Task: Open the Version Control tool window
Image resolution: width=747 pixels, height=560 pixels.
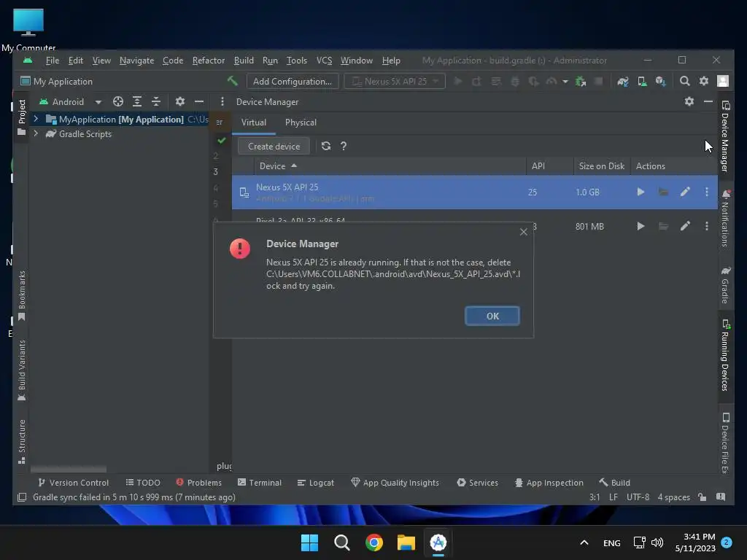Action: [x=73, y=483]
